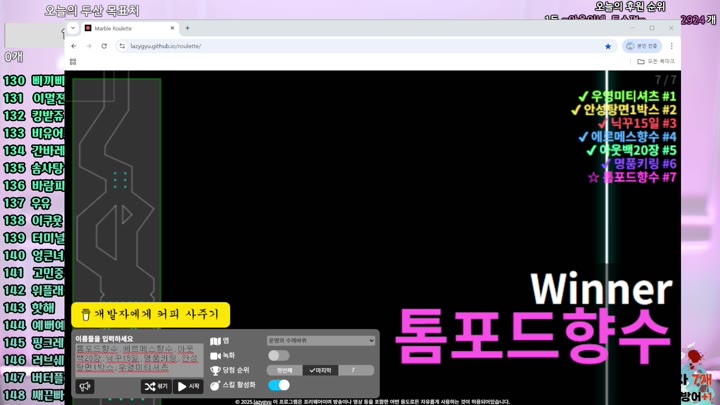Click the buy developer coffee button
The width and height of the screenshot is (720, 405).
(x=151, y=315)
